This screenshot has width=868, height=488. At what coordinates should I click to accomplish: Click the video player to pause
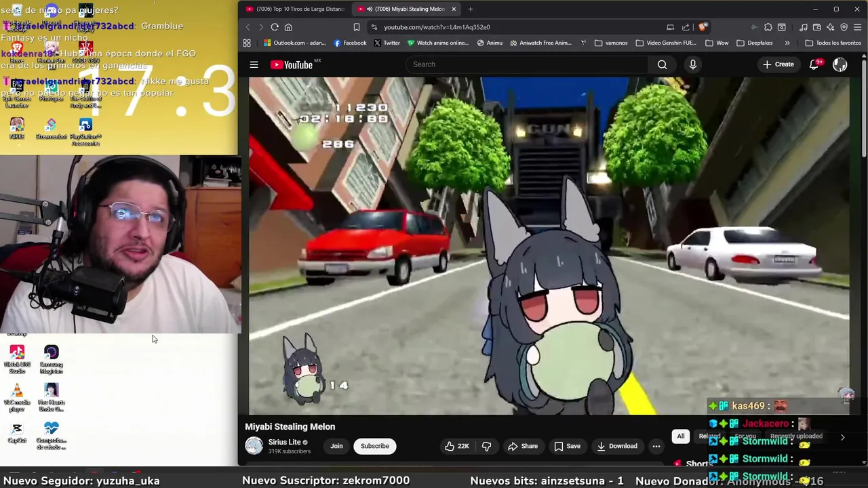click(549, 245)
